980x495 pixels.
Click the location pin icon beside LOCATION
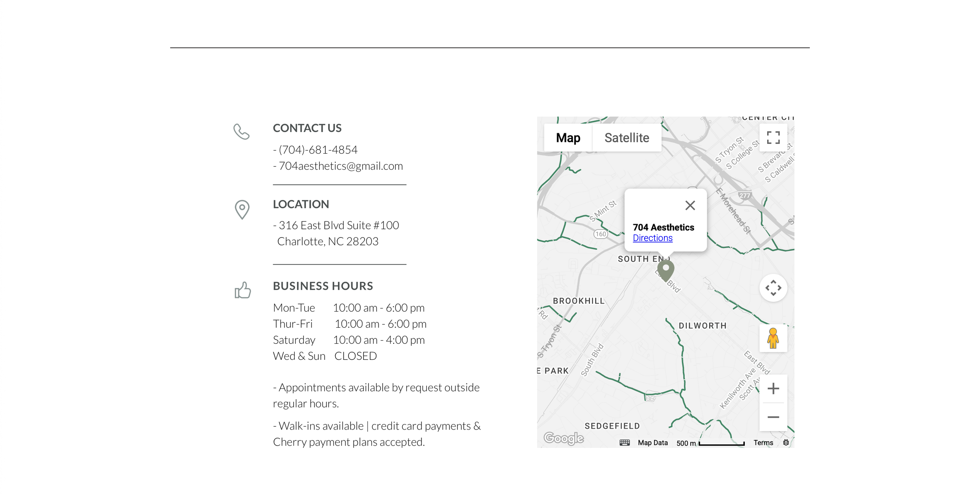[x=242, y=209]
